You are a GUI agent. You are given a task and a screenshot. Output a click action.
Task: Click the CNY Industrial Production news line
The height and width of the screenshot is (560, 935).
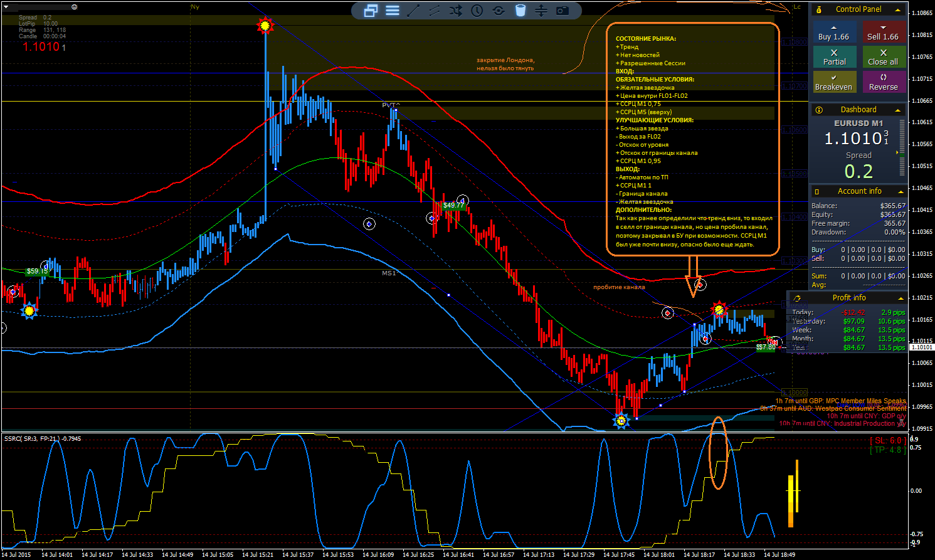[842, 423]
